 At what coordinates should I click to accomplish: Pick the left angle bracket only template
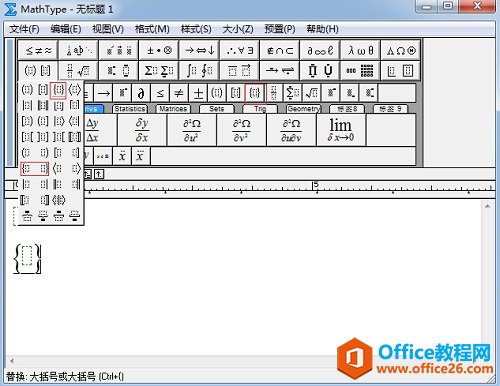click(x=58, y=169)
